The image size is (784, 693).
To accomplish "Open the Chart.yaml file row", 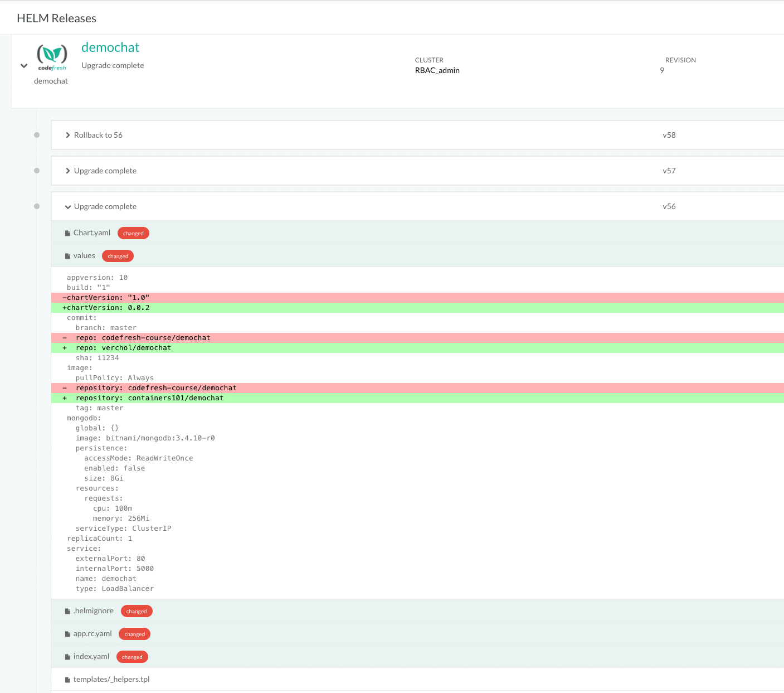I will coord(92,233).
